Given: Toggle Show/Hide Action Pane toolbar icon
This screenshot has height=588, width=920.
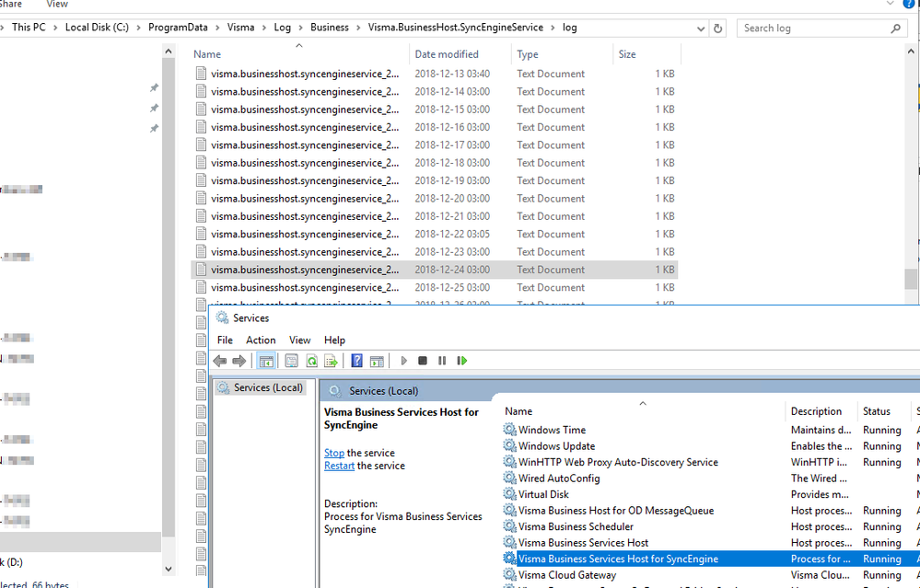Looking at the screenshot, I should click(x=377, y=361).
